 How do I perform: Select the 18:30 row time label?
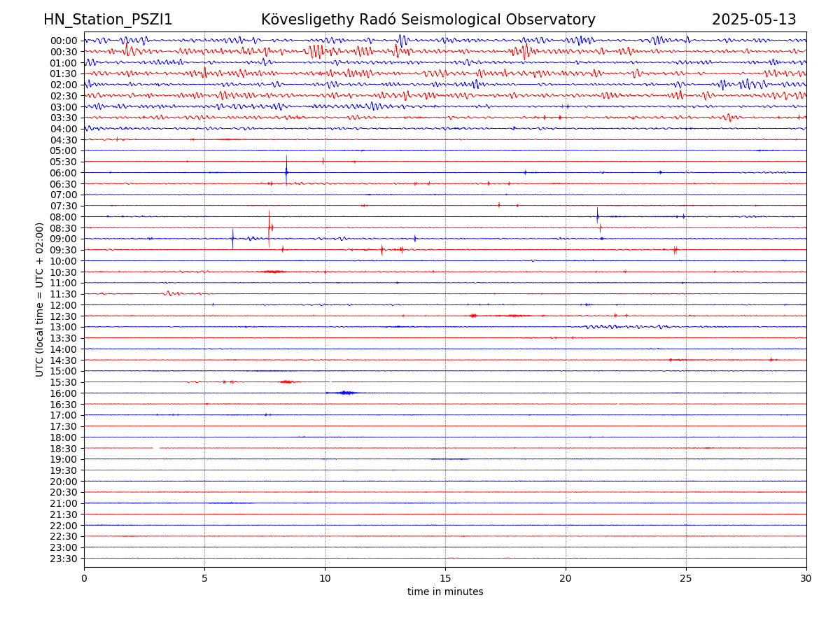click(64, 449)
